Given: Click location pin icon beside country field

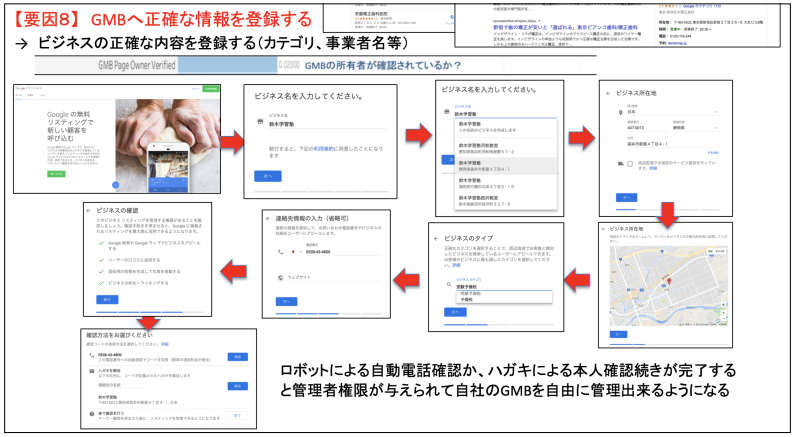Looking at the screenshot, I should pos(620,113).
